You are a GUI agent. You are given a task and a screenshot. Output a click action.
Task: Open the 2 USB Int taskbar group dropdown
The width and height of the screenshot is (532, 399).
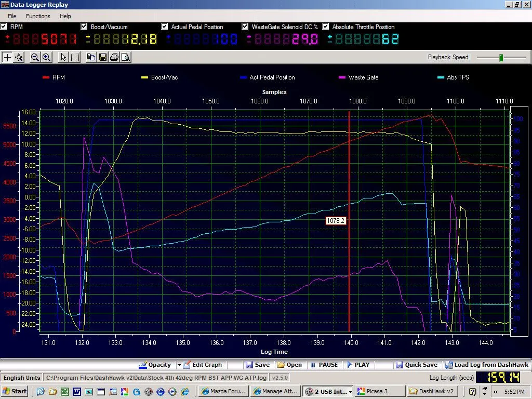click(350, 391)
